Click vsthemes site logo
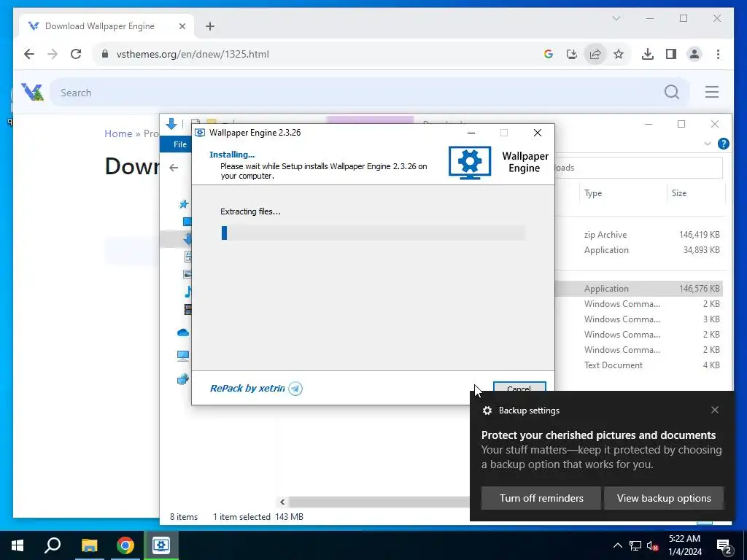The image size is (747, 560). pyautogui.click(x=32, y=92)
